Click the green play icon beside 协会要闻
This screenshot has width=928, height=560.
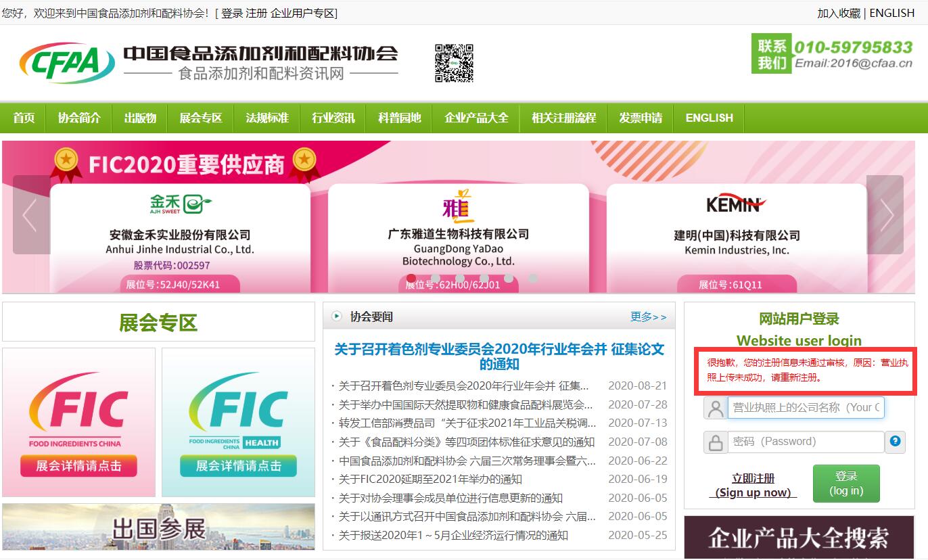coord(337,316)
